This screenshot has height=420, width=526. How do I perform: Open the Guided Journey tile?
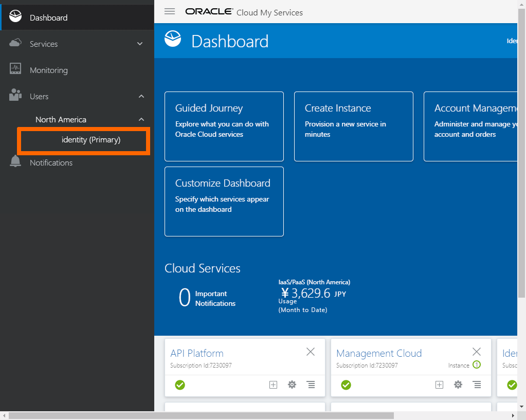coord(224,126)
